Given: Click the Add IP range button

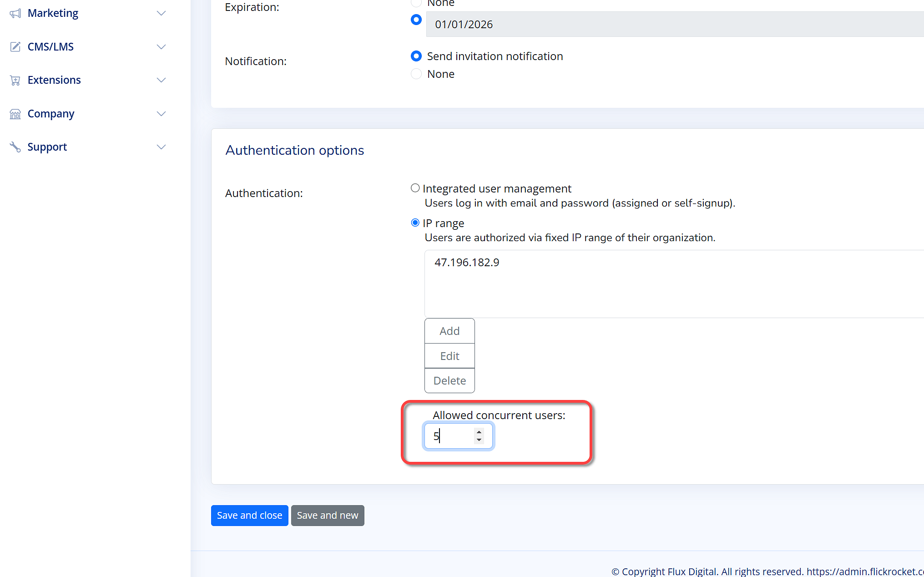Looking at the screenshot, I should click(449, 331).
